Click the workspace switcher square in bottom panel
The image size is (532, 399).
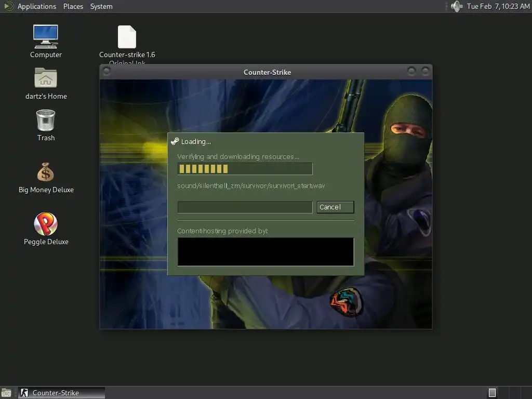coord(492,393)
